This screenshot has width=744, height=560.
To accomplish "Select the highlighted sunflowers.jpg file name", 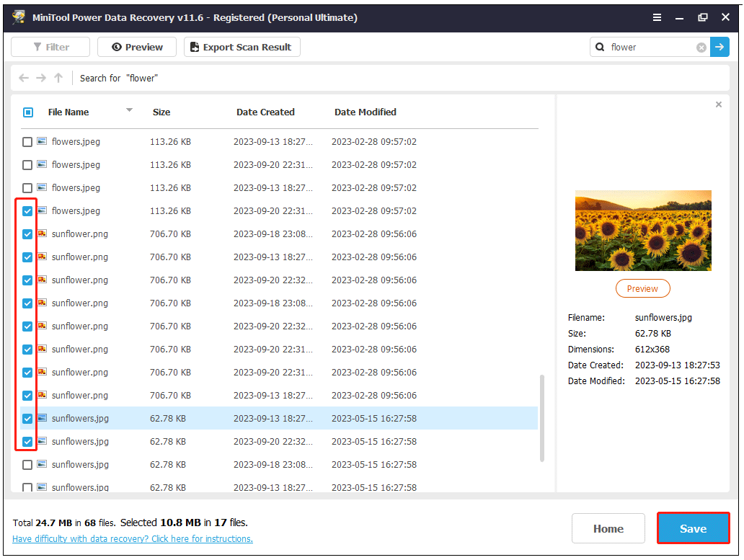I will [80, 418].
